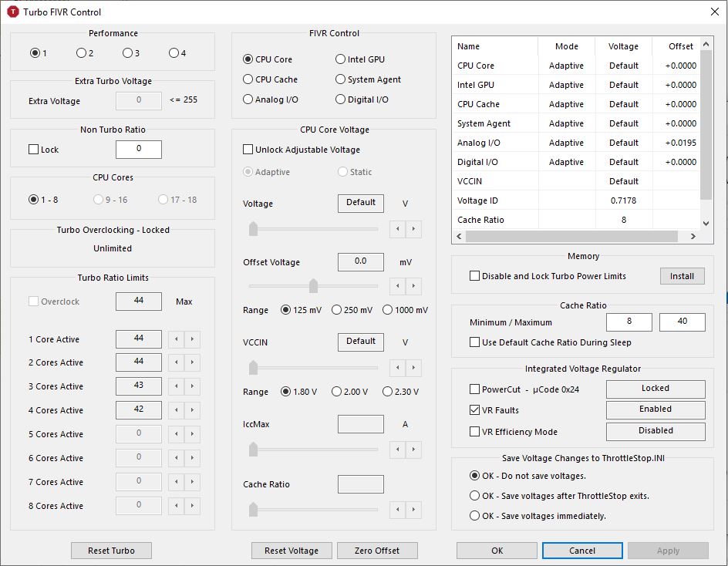728x566 pixels.
Task: Click the Cache Ratio minimum field
Action: pyautogui.click(x=629, y=322)
